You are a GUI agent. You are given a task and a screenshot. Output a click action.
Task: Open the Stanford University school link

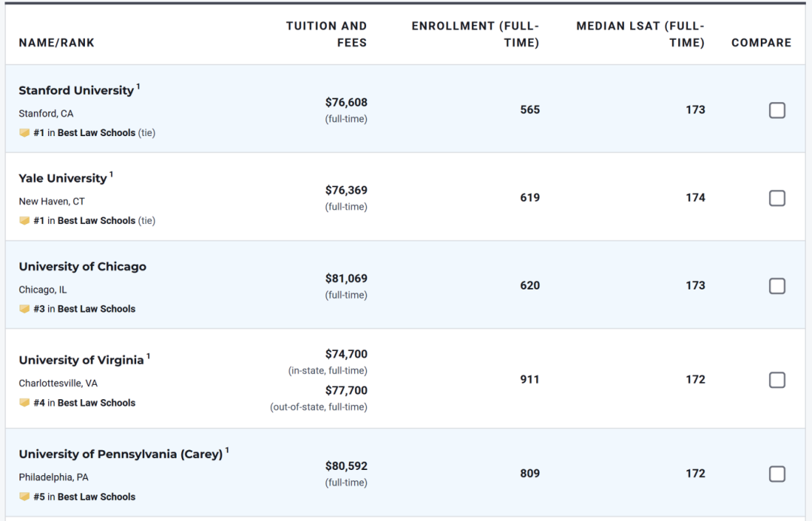click(76, 91)
